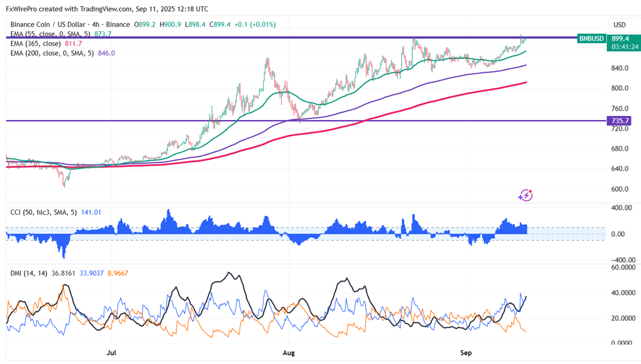
Task: Click the Sep label on time axis
Action: pos(466,353)
